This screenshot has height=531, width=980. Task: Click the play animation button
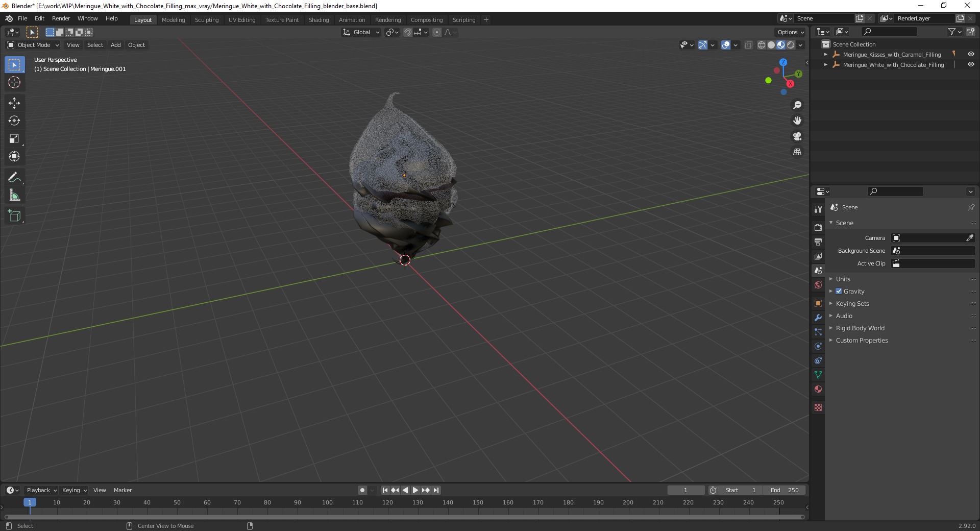click(x=415, y=490)
